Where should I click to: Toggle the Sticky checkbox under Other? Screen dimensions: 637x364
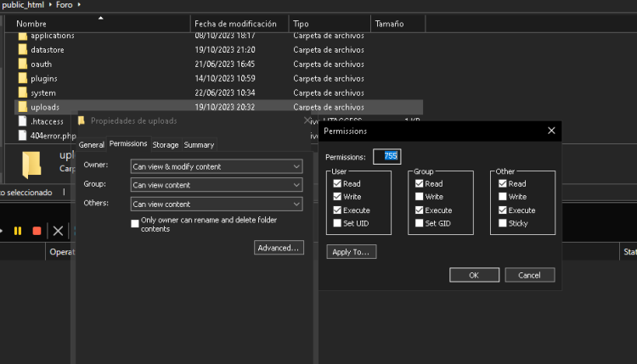point(503,223)
